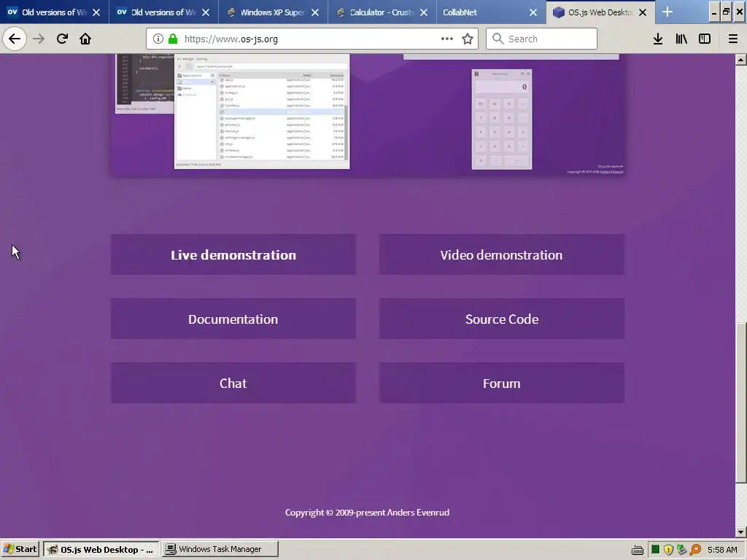This screenshot has height=560, width=747.
Task: Click the OS.js desktop screenshot preview
Action: 368,114
